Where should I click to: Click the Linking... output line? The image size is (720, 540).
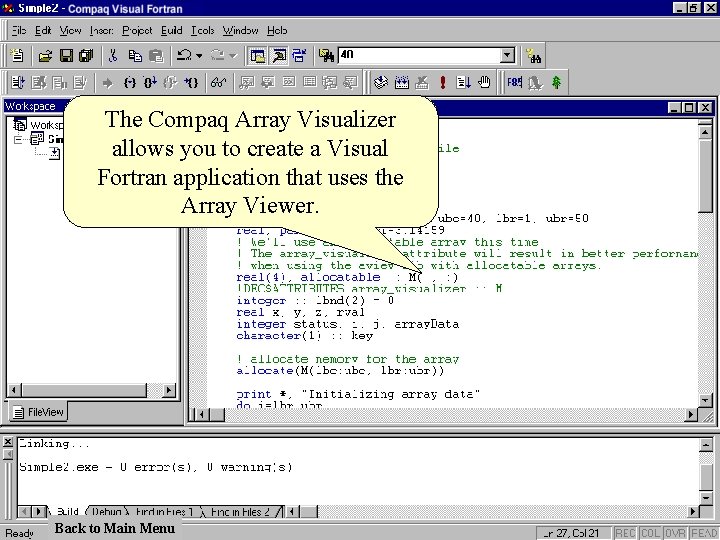[x=54, y=444]
